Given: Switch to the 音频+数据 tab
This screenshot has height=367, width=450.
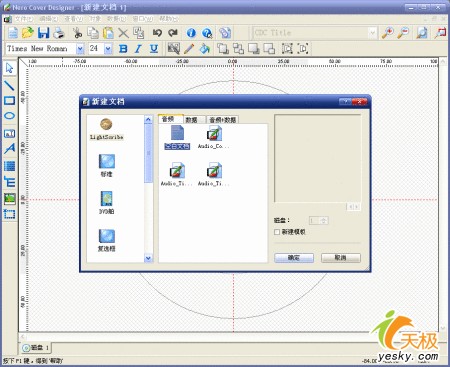Looking at the screenshot, I should 223,120.
